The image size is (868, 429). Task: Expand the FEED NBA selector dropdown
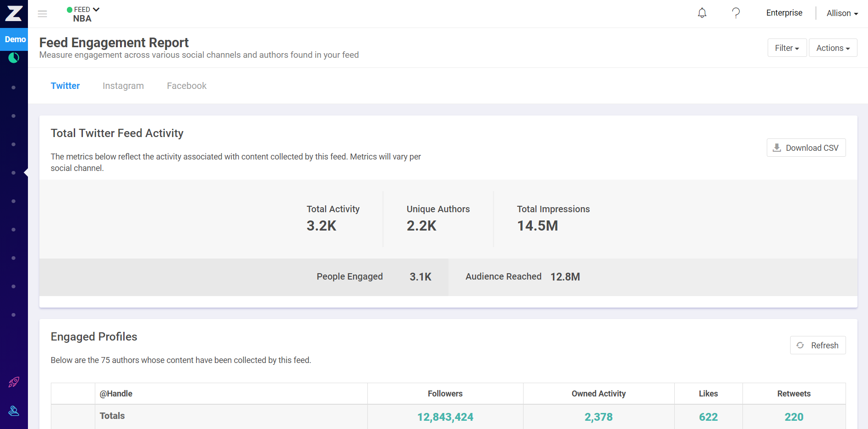tap(83, 14)
